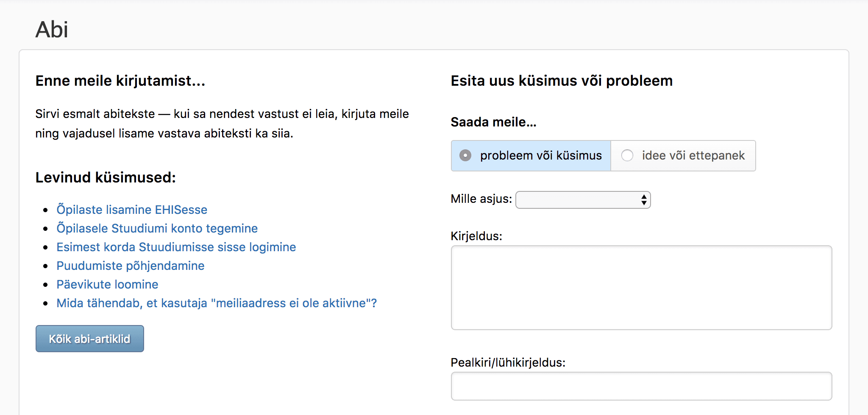View the "Päevikute loomine" help article

point(107,284)
